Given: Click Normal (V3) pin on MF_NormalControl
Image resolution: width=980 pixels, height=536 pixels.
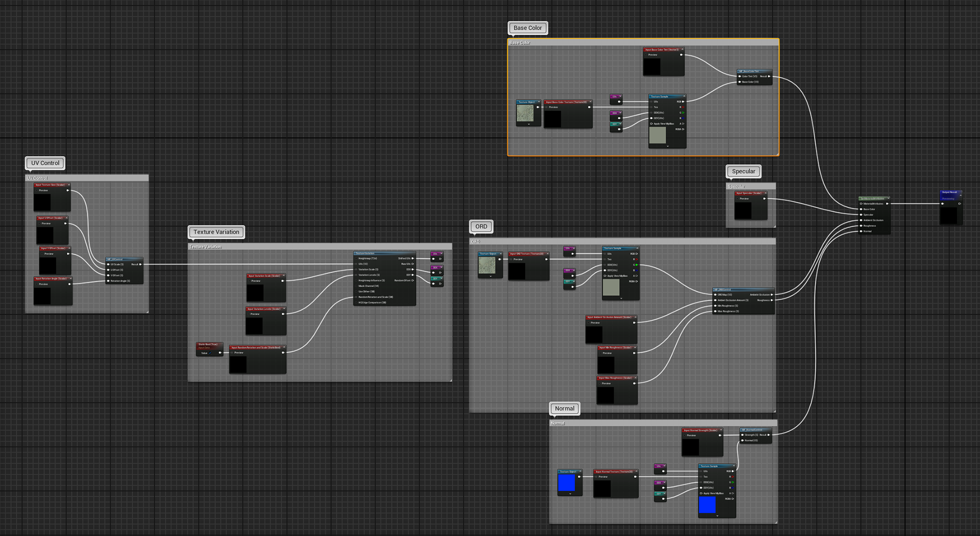Looking at the screenshot, I should (742, 441).
